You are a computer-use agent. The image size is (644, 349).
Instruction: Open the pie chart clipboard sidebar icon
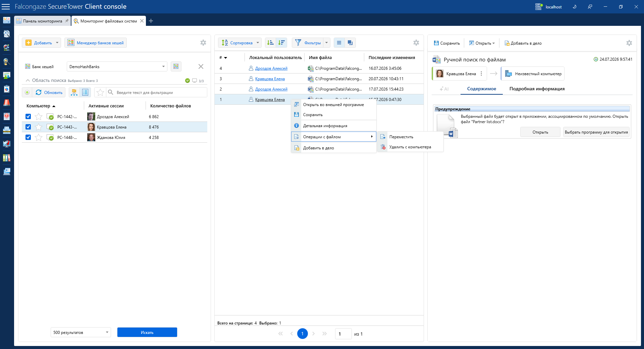point(7,89)
